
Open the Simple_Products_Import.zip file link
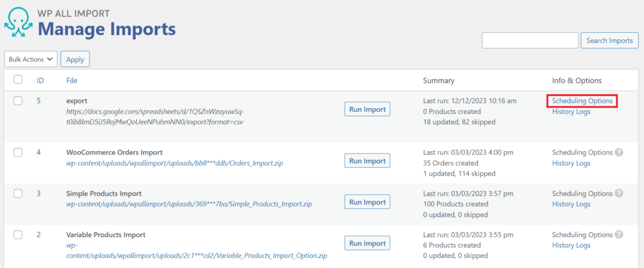tap(189, 204)
